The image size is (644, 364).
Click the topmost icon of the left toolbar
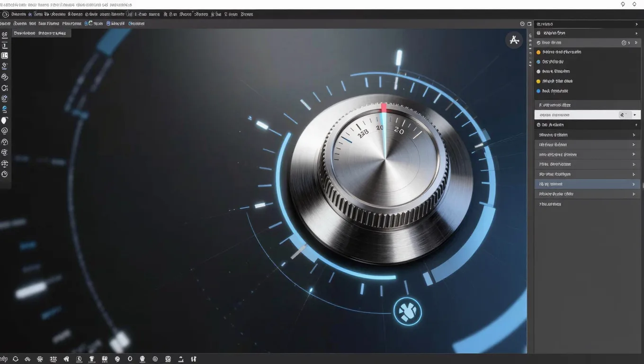click(x=5, y=35)
